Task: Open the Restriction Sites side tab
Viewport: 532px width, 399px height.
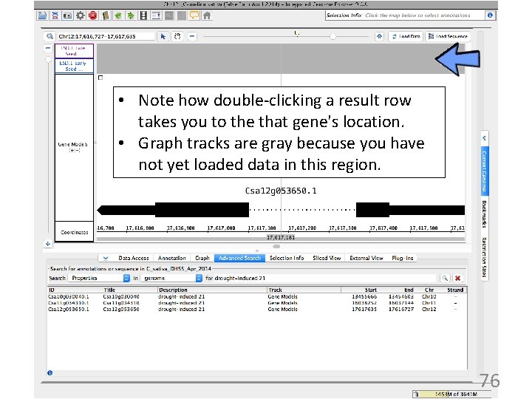Action: [485, 258]
